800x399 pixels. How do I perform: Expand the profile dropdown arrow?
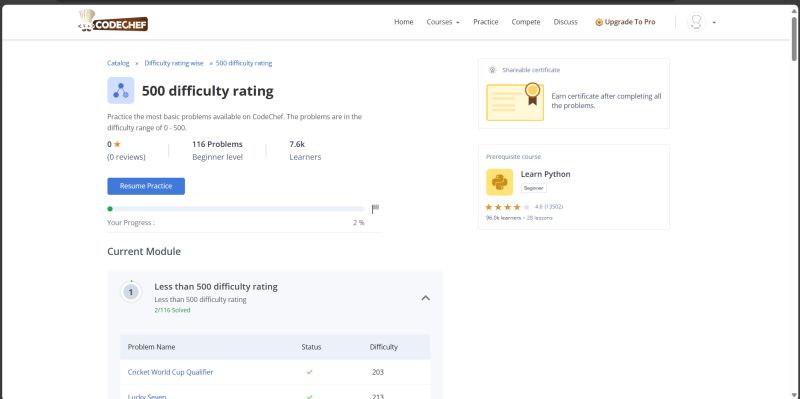coord(714,22)
